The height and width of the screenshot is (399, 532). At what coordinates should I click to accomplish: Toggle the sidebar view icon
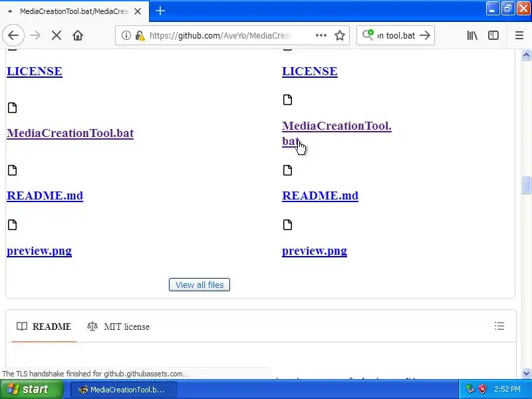click(x=493, y=35)
